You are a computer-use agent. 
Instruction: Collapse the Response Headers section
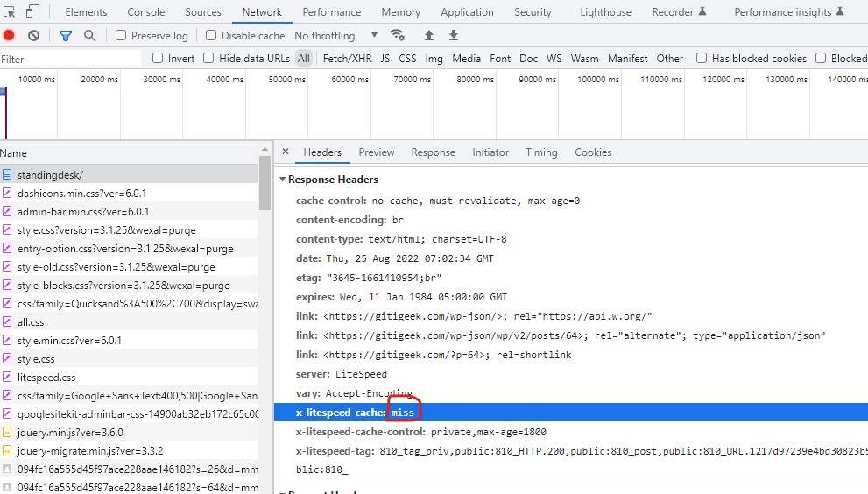[x=283, y=180]
